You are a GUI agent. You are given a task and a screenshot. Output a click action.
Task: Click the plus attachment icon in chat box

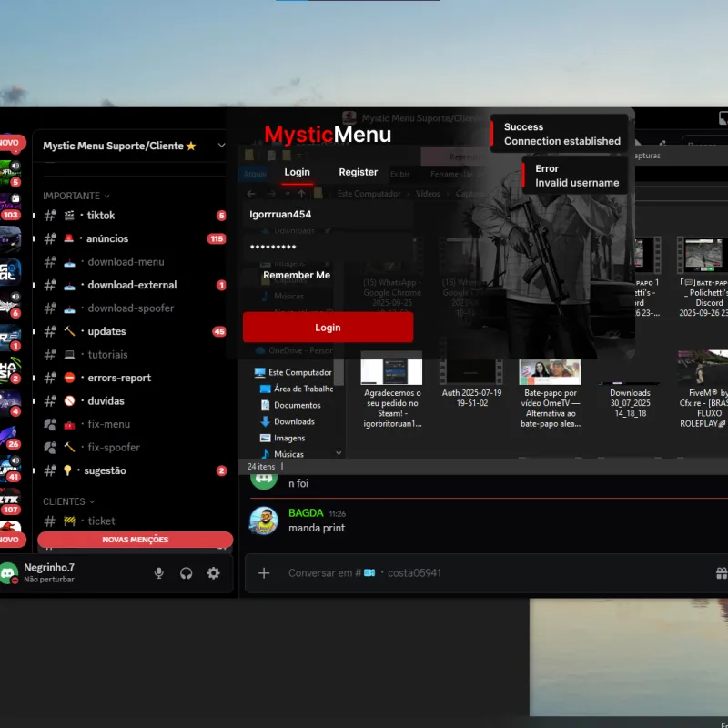[x=264, y=573]
